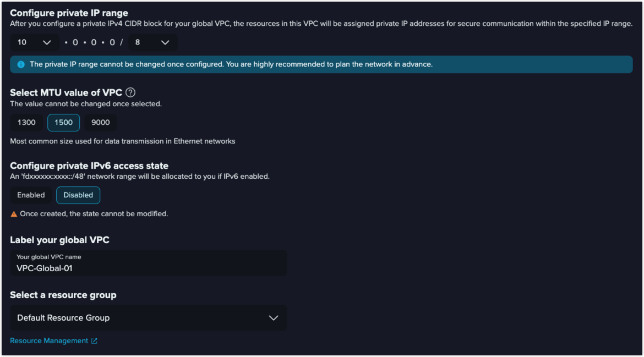Select MTU value 1300
644x357 pixels.
point(26,123)
